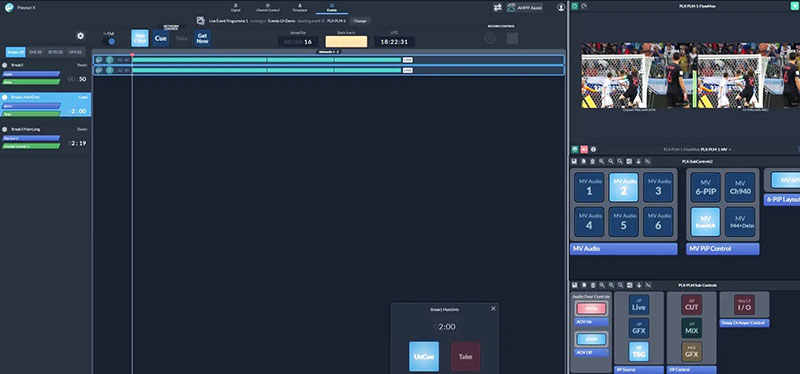Expand the PLX-PLM-1-MV selector chevron
Image resolution: width=800 pixels, height=374 pixels.
click(730, 149)
